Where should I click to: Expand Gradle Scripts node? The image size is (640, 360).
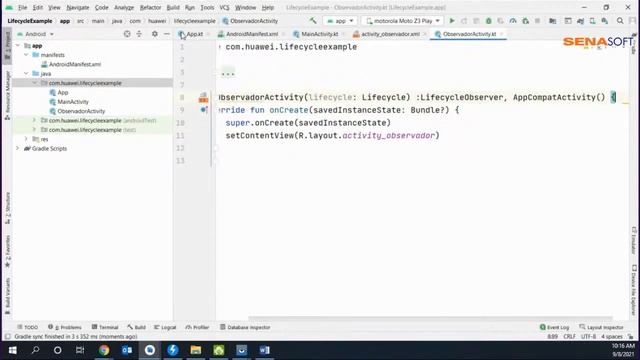[x=18, y=149]
